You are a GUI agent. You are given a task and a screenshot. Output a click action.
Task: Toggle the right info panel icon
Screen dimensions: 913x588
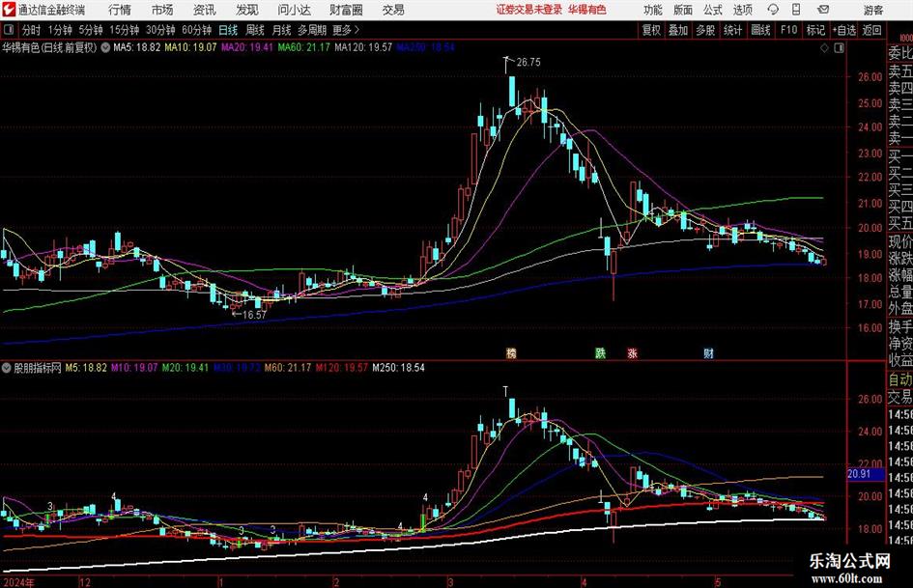pyautogui.click(x=839, y=48)
